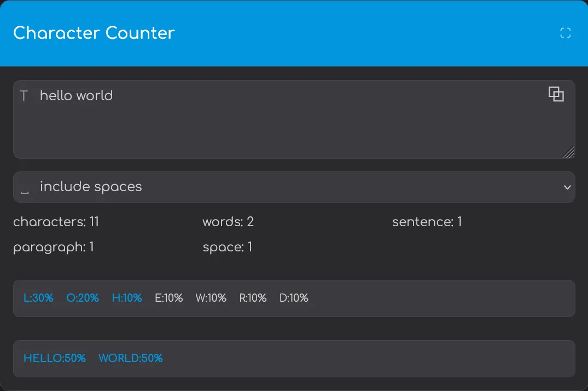
Task: Click the H:10% letter frequency
Action: (x=127, y=298)
